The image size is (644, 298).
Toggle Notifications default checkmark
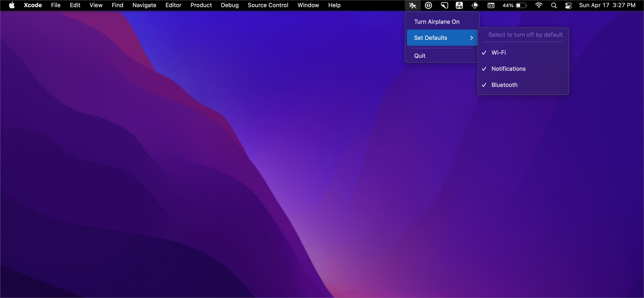(x=508, y=69)
